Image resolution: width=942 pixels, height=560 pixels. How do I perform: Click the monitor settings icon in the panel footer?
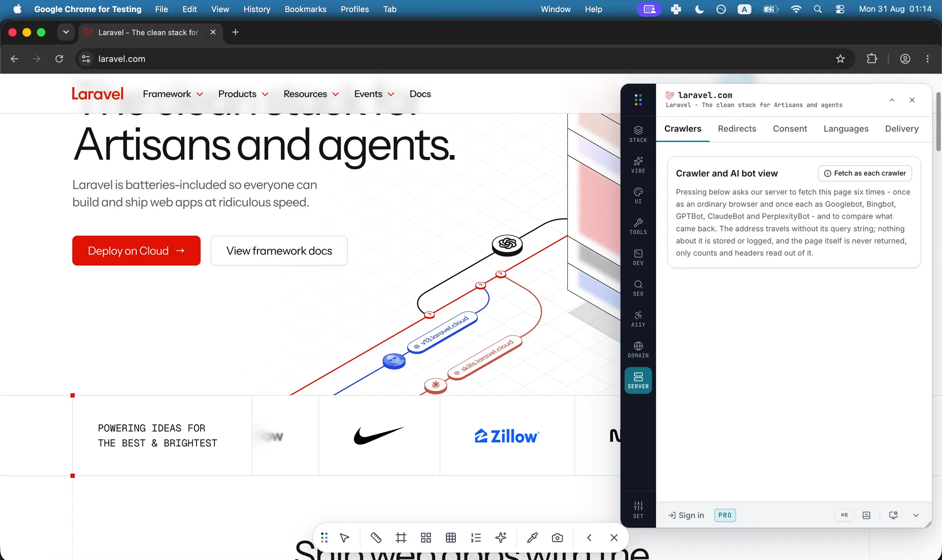[893, 515]
